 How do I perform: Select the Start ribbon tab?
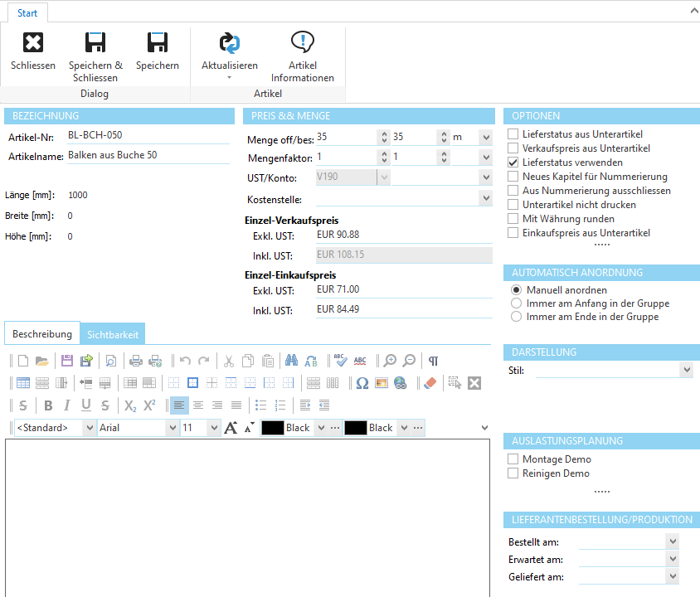point(27,13)
